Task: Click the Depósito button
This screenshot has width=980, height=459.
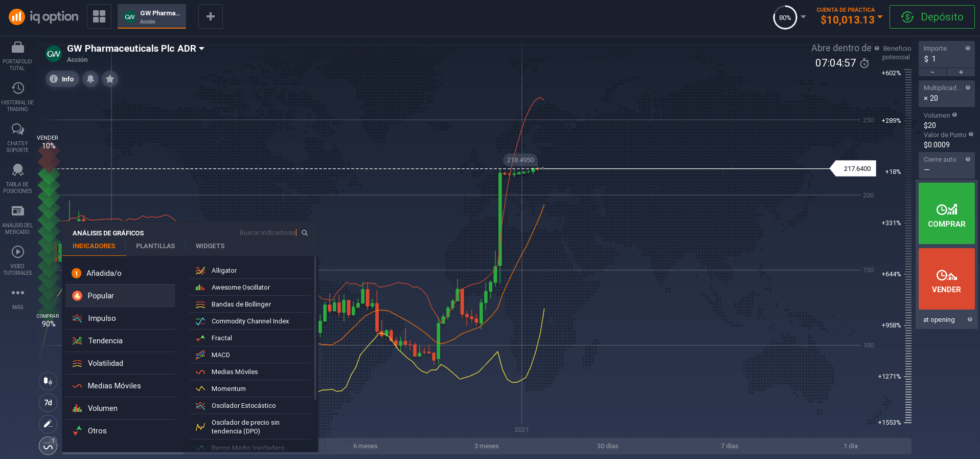Action: coord(932,17)
